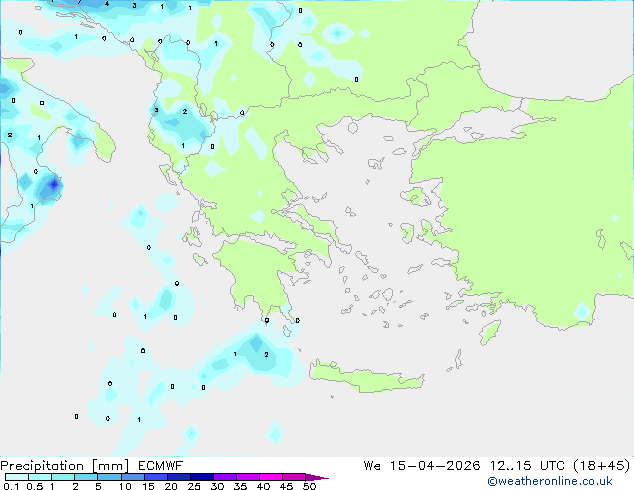Click the date 'We 15-04-2026'
The width and height of the screenshot is (634, 490).
pos(422,466)
